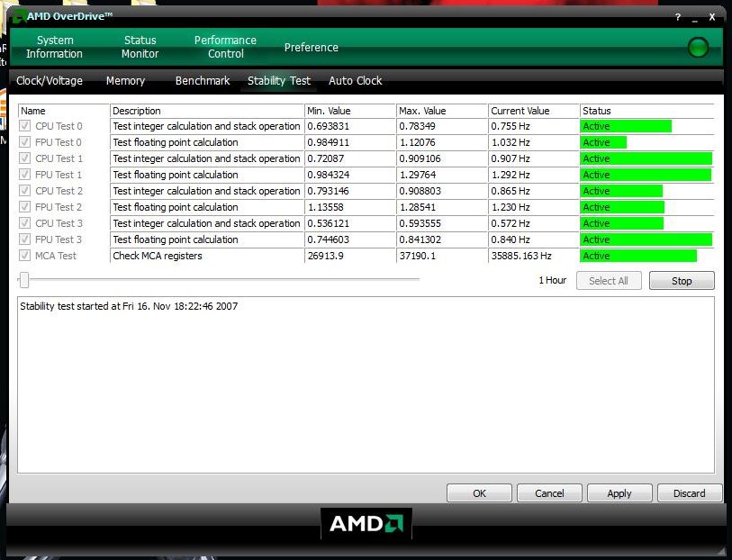
Task: Switch to the Auto Clock tab
Action: 356,81
